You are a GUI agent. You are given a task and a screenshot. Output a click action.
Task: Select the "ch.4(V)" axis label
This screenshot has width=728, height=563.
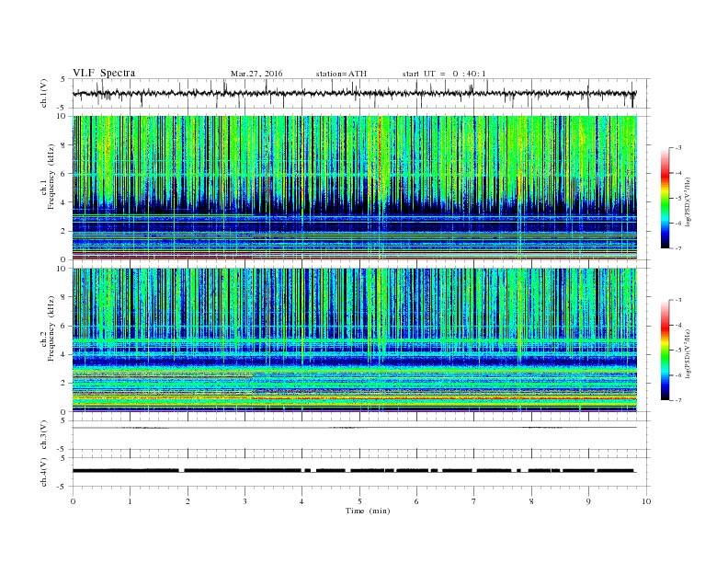(x=44, y=472)
